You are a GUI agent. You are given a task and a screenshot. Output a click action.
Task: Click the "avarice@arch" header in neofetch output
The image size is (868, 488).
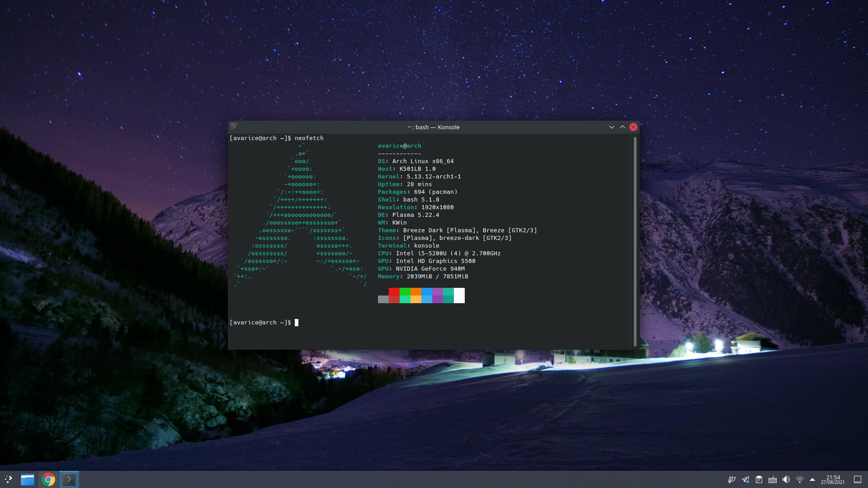(400, 146)
